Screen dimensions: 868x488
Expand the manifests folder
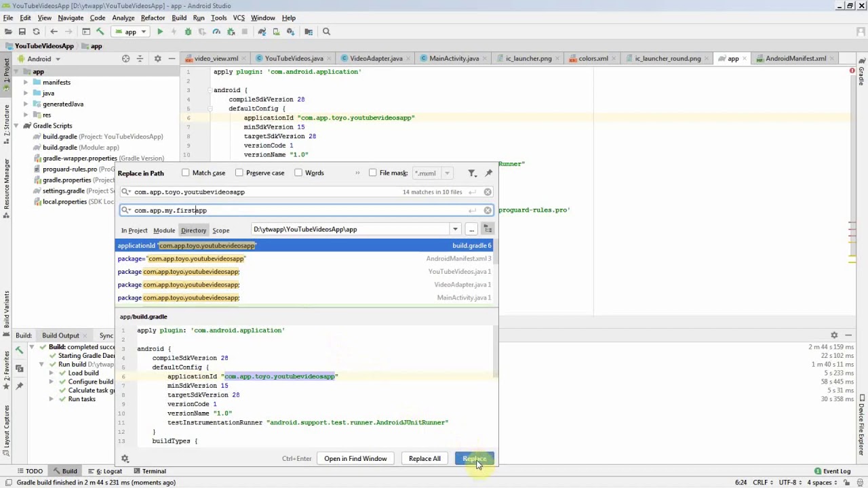[x=26, y=83]
